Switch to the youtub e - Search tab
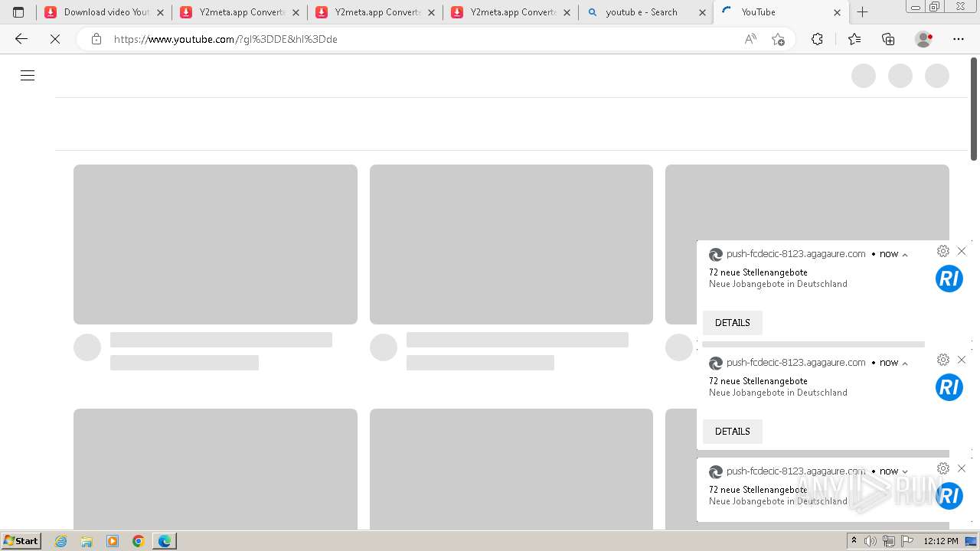 coord(645,12)
